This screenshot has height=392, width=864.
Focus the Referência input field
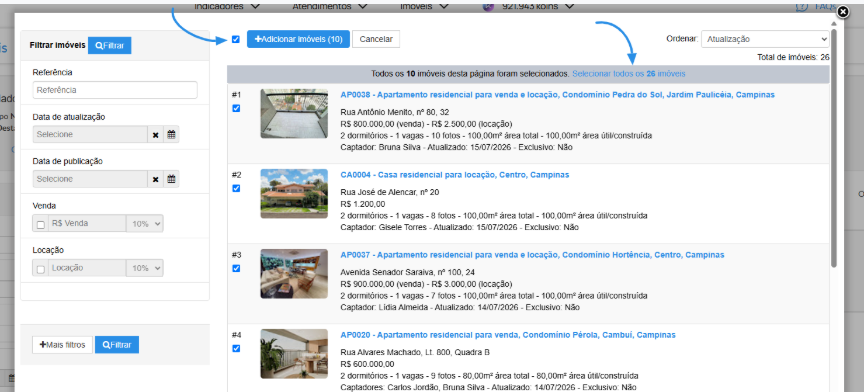115,90
